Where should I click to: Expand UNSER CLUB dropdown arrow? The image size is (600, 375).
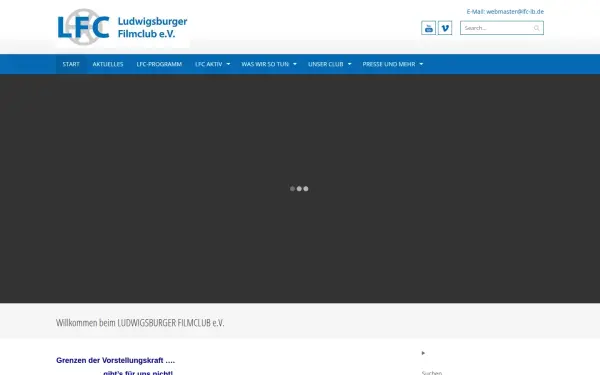click(349, 64)
